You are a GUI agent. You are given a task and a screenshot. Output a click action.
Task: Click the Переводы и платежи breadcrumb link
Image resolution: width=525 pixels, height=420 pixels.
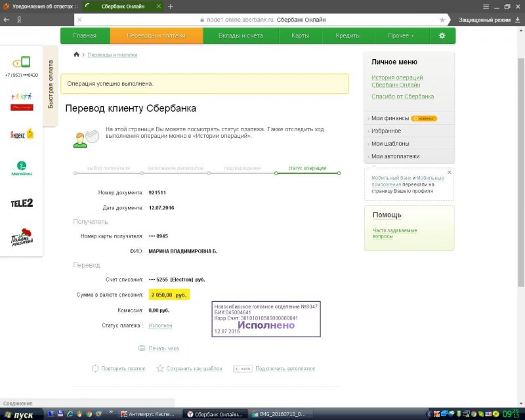[x=112, y=54]
